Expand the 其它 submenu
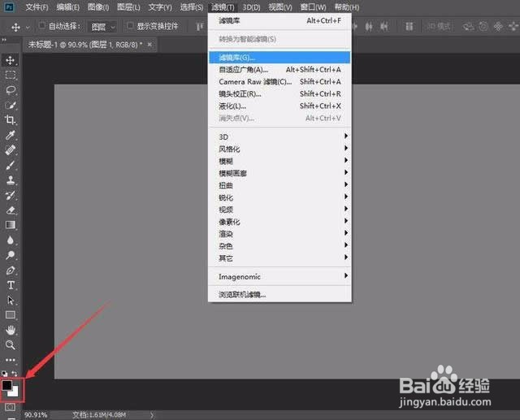This screenshot has width=520, height=420. pyautogui.click(x=279, y=258)
